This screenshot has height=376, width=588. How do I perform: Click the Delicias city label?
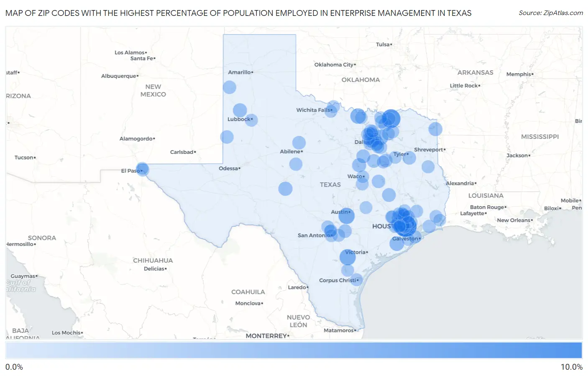point(155,269)
